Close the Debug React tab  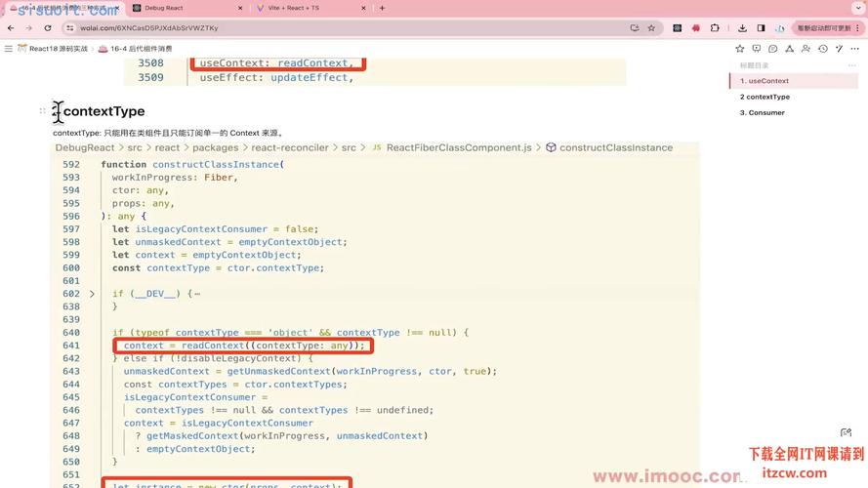(x=240, y=8)
